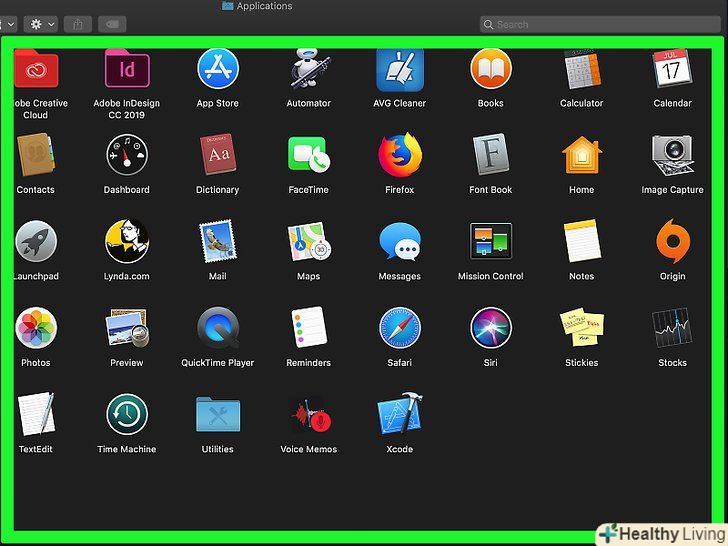This screenshot has width=728, height=546.
Task: Select the Messages app
Action: [x=400, y=241]
